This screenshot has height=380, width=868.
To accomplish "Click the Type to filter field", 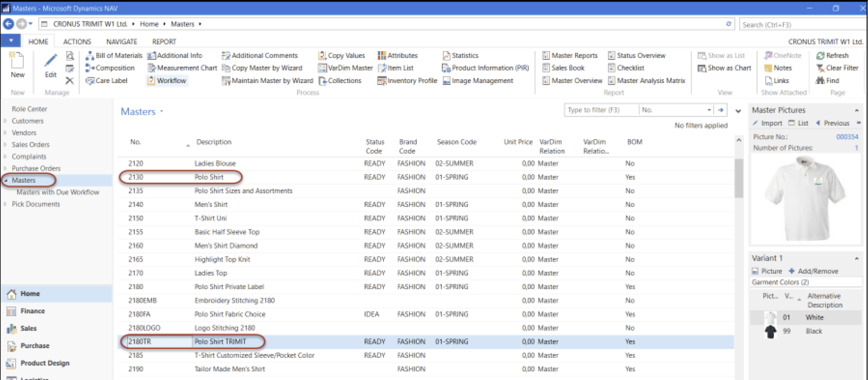I will point(601,110).
